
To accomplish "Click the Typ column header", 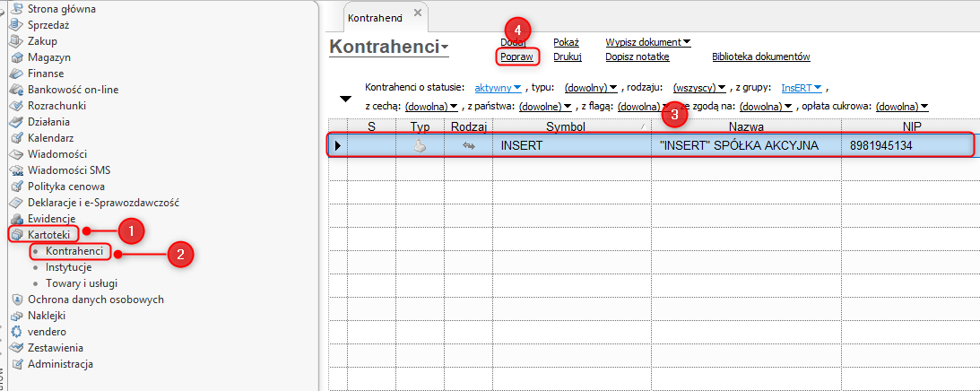I will tap(420, 127).
